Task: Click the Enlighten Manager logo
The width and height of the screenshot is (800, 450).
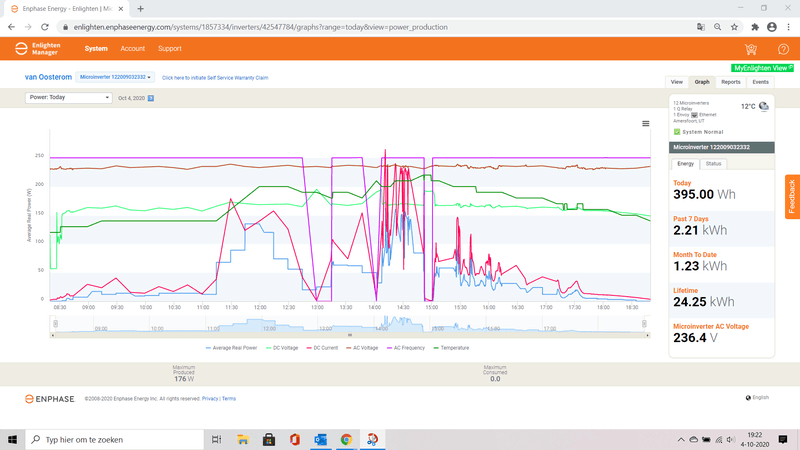Action: pos(38,48)
